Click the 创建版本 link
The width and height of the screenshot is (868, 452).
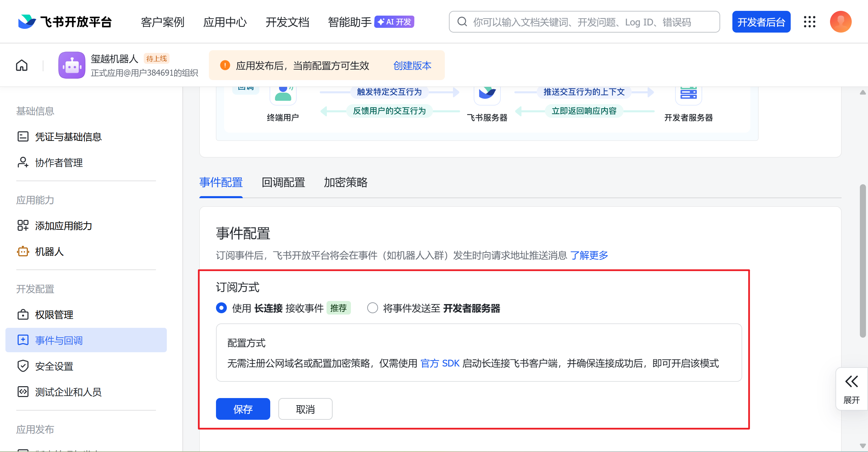[412, 65]
